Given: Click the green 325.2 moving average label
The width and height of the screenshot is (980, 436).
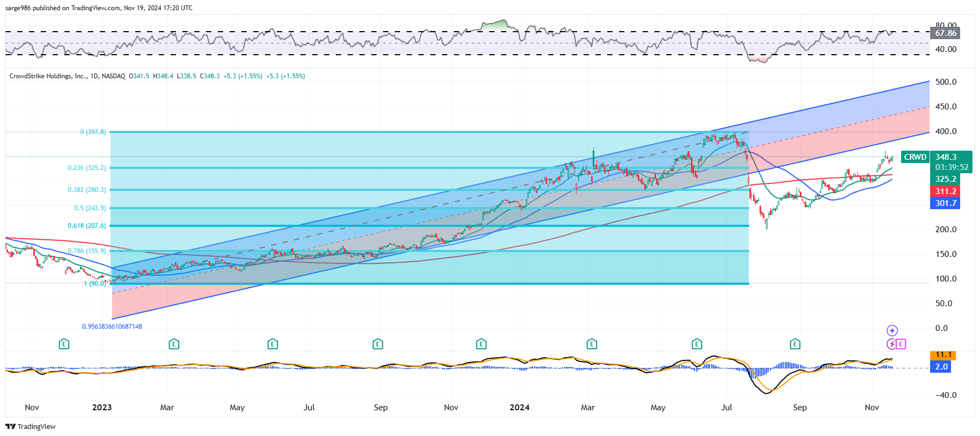Looking at the screenshot, I should point(945,179).
